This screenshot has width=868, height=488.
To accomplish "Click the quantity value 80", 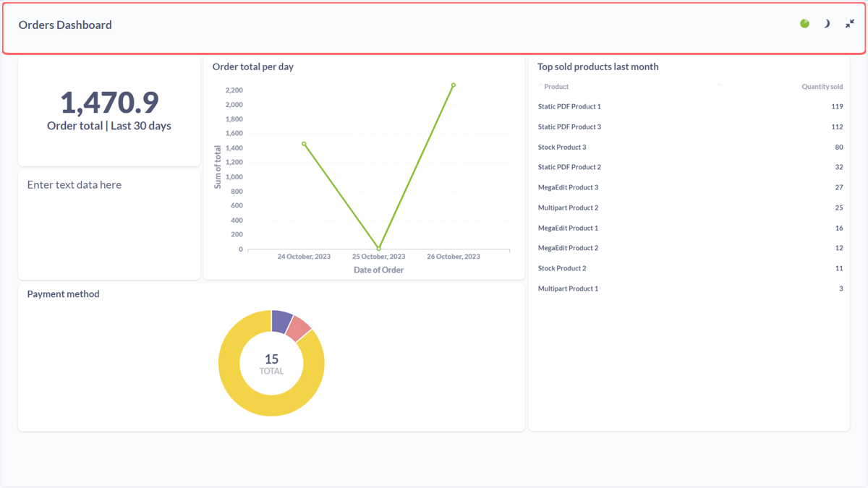I will [x=839, y=147].
